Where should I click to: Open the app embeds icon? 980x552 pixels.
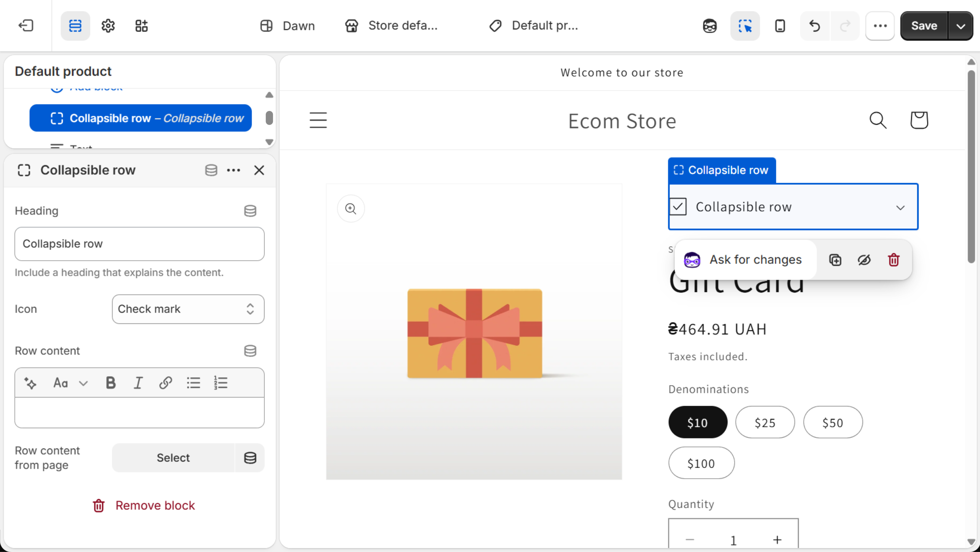pos(142,26)
